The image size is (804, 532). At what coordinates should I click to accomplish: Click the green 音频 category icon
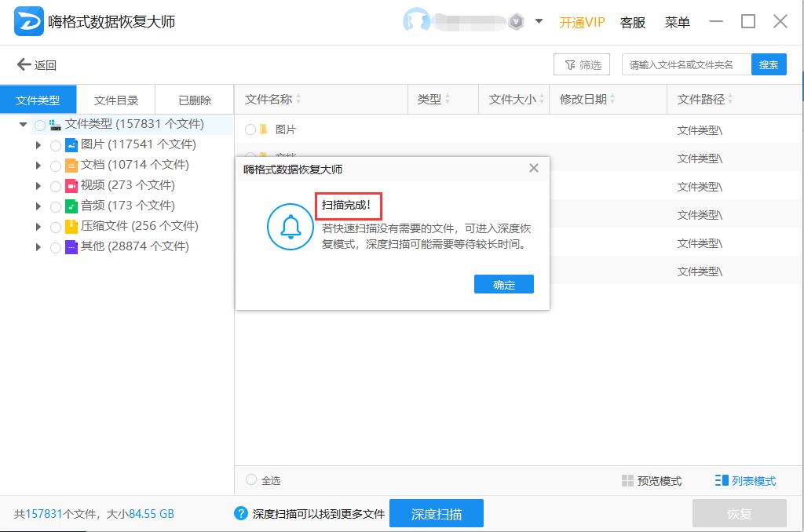tap(71, 206)
